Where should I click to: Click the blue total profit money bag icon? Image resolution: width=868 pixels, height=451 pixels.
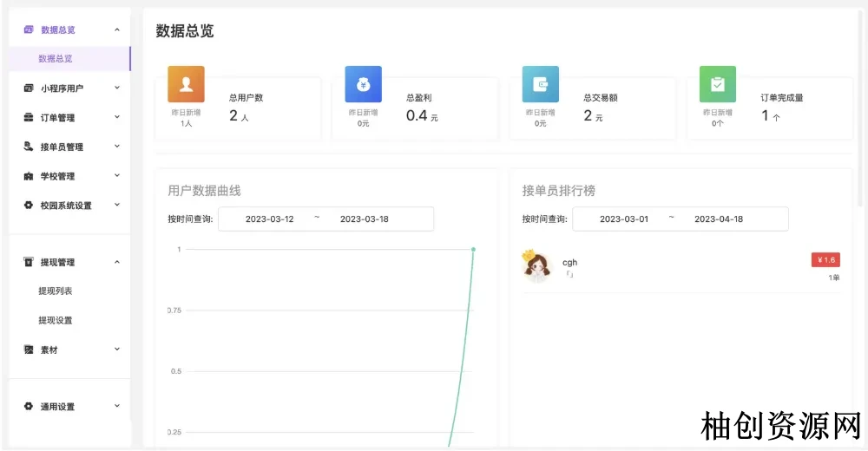pyautogui.click(x=363, y=84)
